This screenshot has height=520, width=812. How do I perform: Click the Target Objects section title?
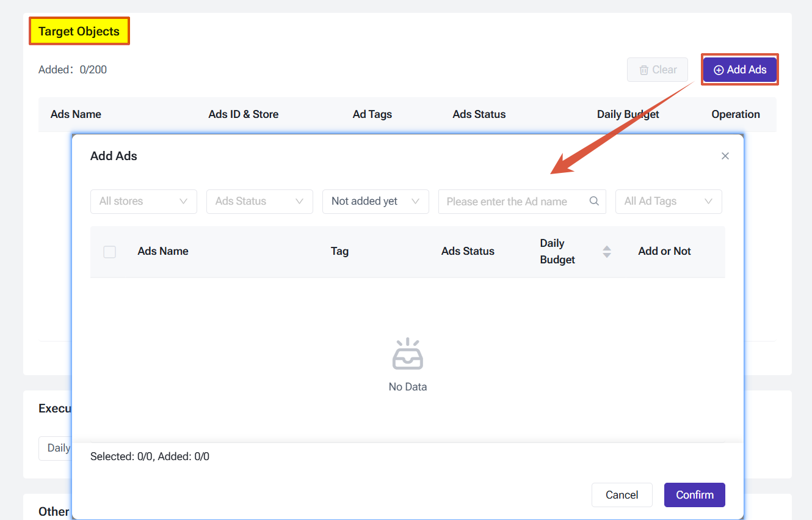point(79,31)
